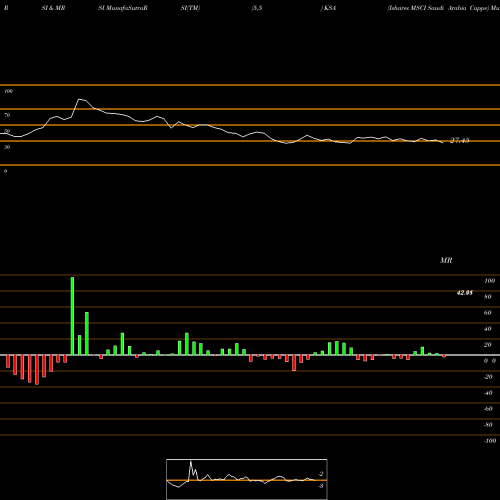Click the 'Ishares MSCI Saudi Arabia' title text
Viewport: 500px width, 500px height.
click(x=427, y=8)
